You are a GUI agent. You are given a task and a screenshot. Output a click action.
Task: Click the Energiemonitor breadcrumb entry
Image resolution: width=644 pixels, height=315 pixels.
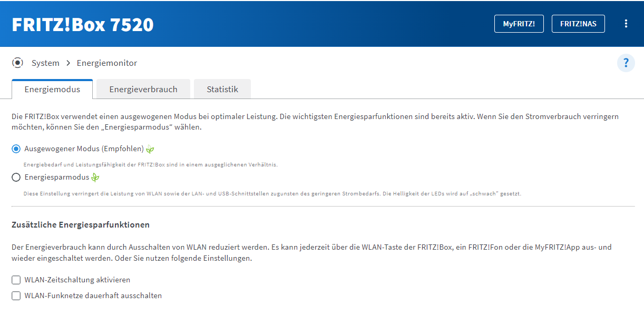coord(107,63)
